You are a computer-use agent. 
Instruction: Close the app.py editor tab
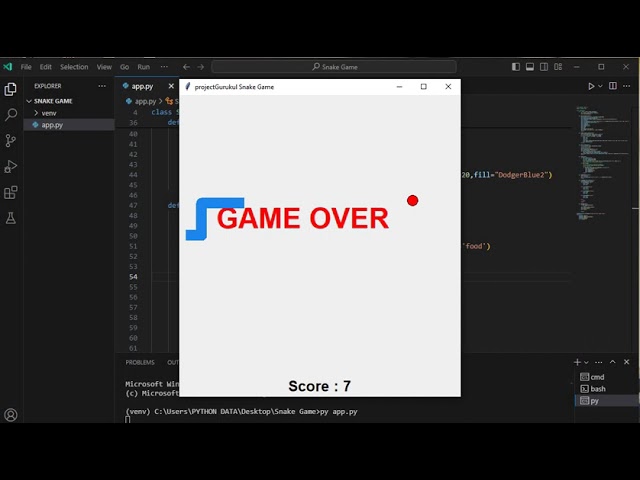[x=171, y=86]
